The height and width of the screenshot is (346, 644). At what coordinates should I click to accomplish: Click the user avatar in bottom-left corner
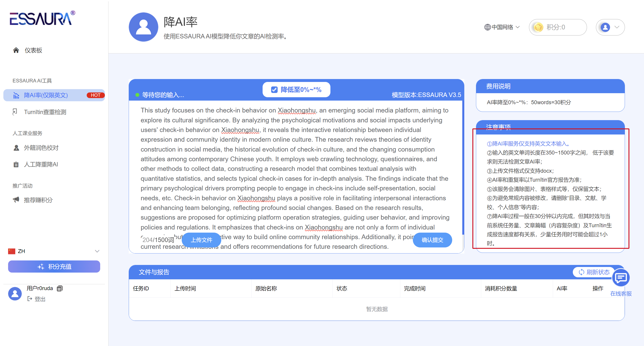tap(15, 293)
